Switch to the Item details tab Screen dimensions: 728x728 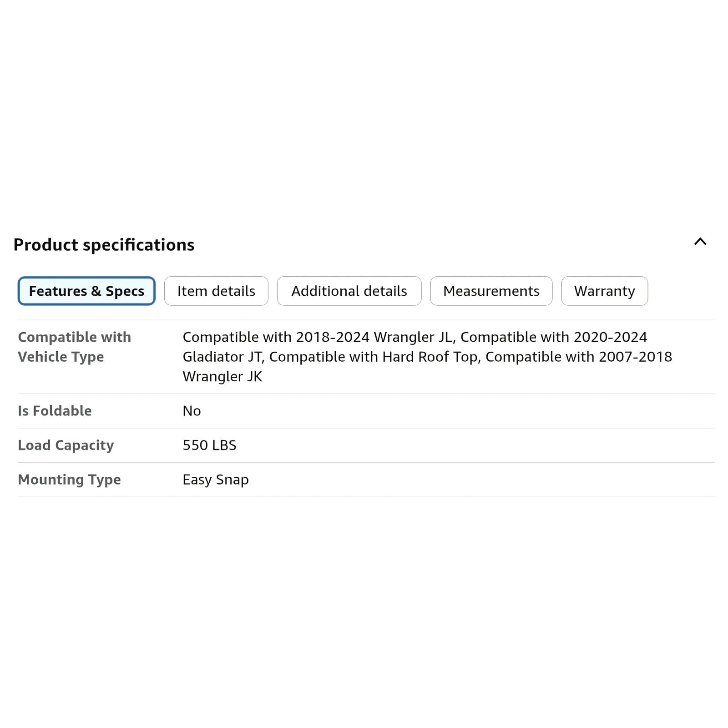(x=216, y=291)
